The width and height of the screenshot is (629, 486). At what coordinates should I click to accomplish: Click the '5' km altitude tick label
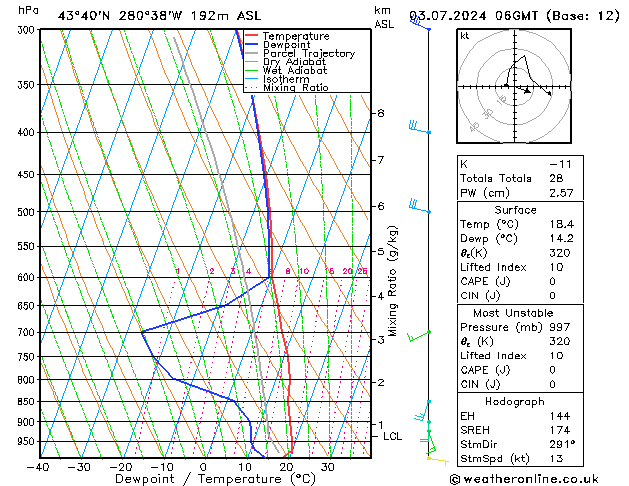(x=381, y=252)
